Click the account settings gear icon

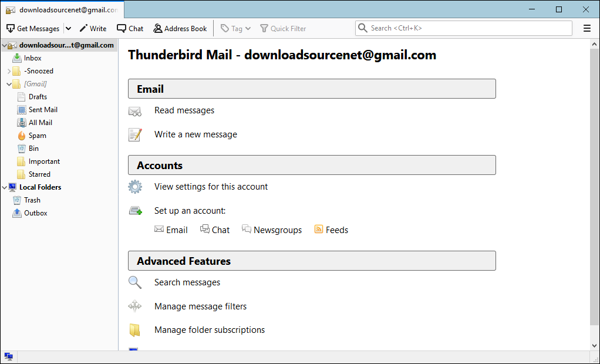pos(135,187)
